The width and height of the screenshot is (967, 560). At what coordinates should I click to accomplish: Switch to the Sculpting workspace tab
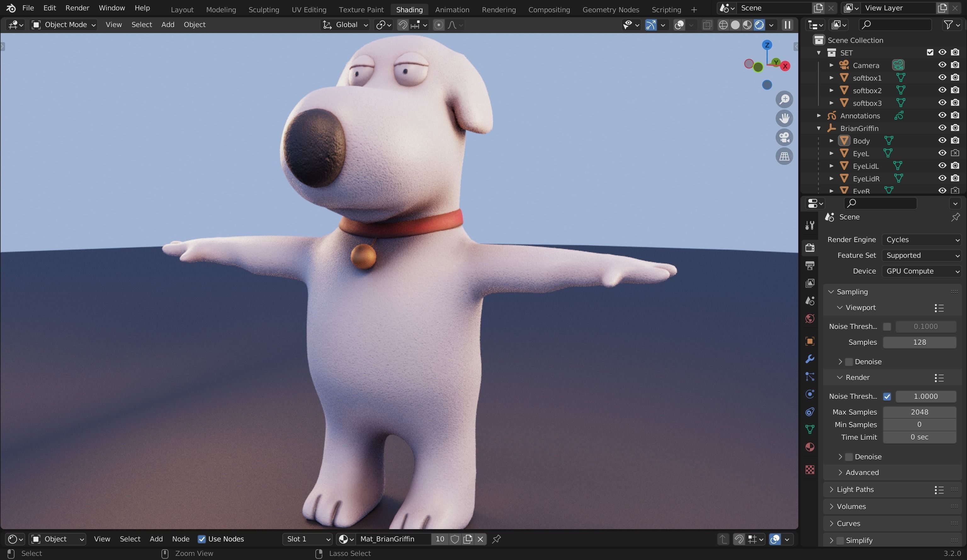[x=263, y=9]
